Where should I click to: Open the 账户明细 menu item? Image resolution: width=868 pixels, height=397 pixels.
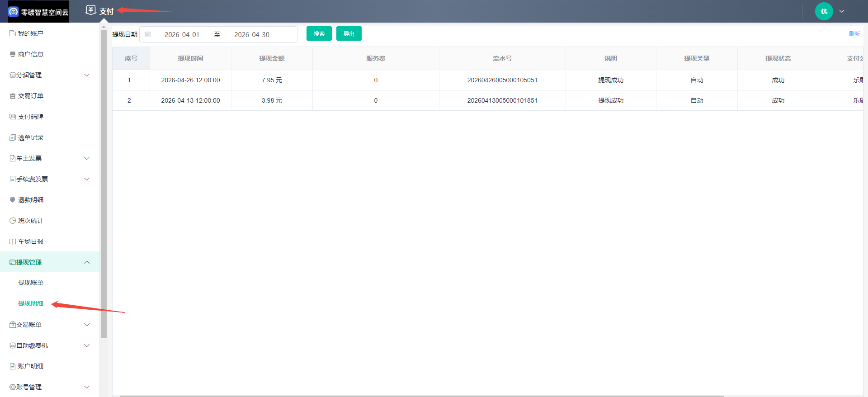pyautogui.click(x=50, y=366)
